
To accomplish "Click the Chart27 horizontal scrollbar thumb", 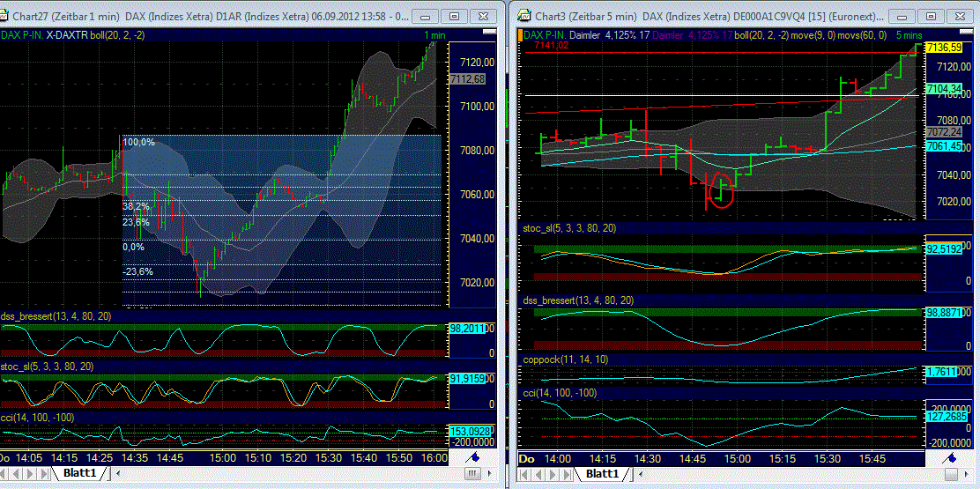I will click(x=473, y=474).
